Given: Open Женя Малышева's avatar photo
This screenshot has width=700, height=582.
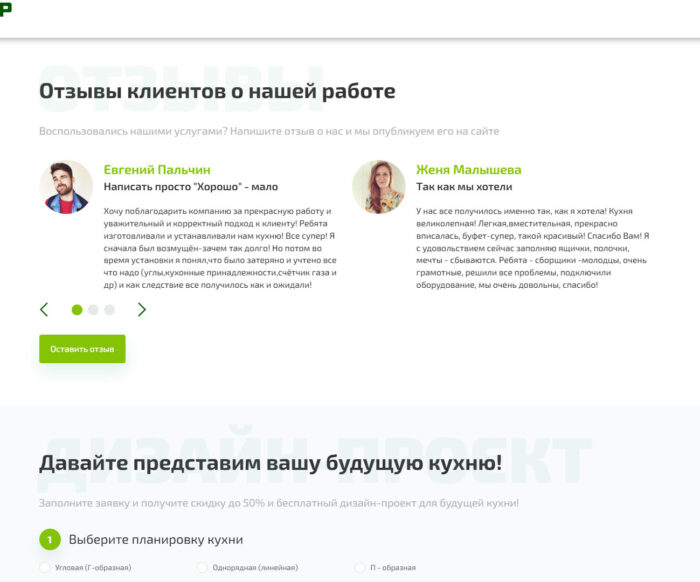Looking at the screenshot, I should coord(378,187).
